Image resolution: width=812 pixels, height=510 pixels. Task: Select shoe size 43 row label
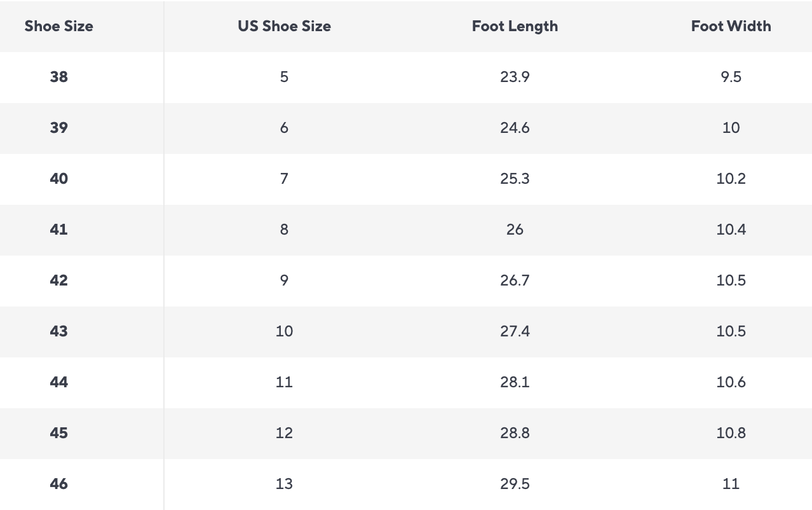tap(58, 331)
